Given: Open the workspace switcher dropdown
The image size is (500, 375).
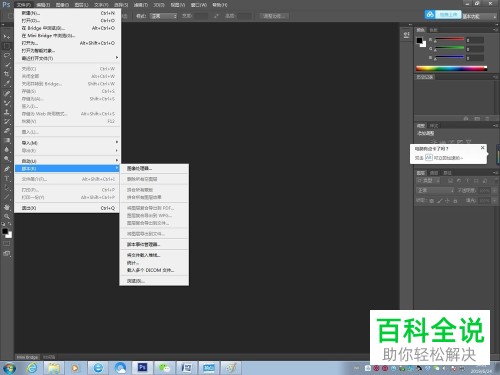Looking at the screenshot, I should pos(480,16).
